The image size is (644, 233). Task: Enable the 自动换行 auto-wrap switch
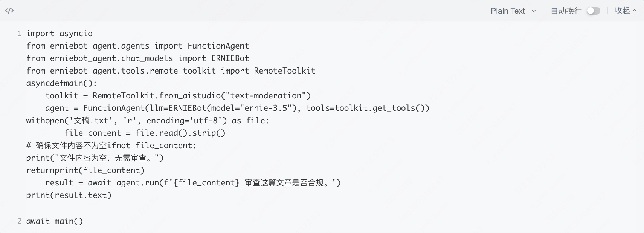coord(594,11)
